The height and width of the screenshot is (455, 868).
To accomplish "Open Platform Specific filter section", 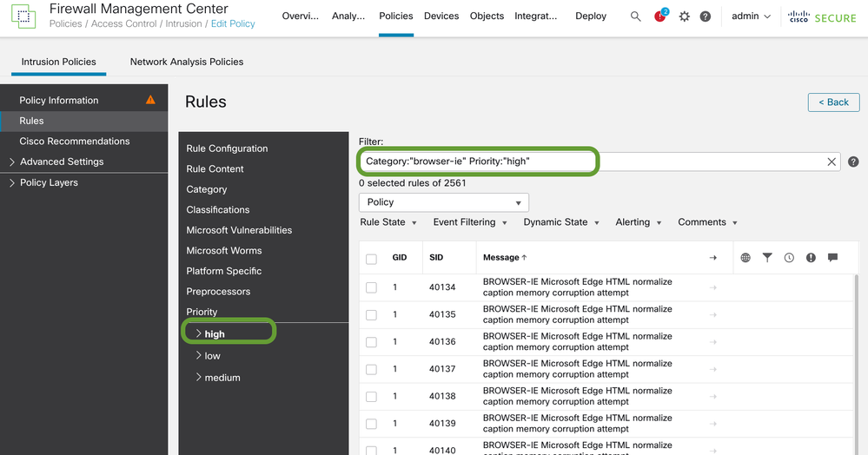I will pos(223,271).
